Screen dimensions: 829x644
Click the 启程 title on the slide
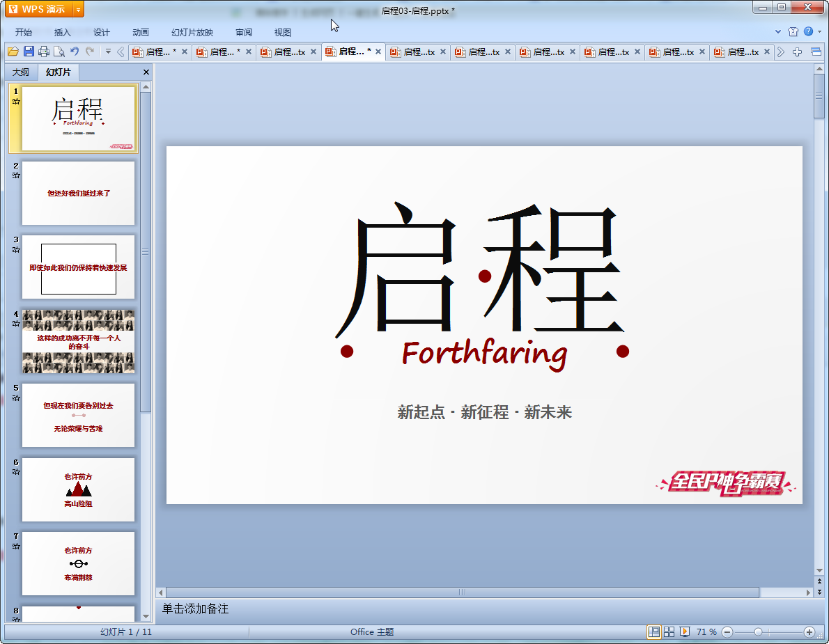pos(480,269)
